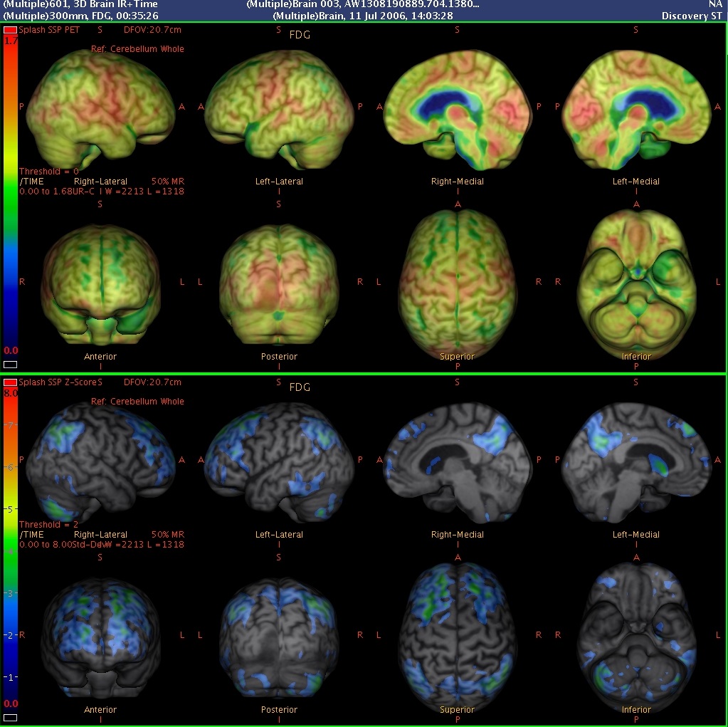Screen dimensions: 728x727
Task: Click the "Inferior" caption in the Z-Score panel
Action: (x=636, y=710)
